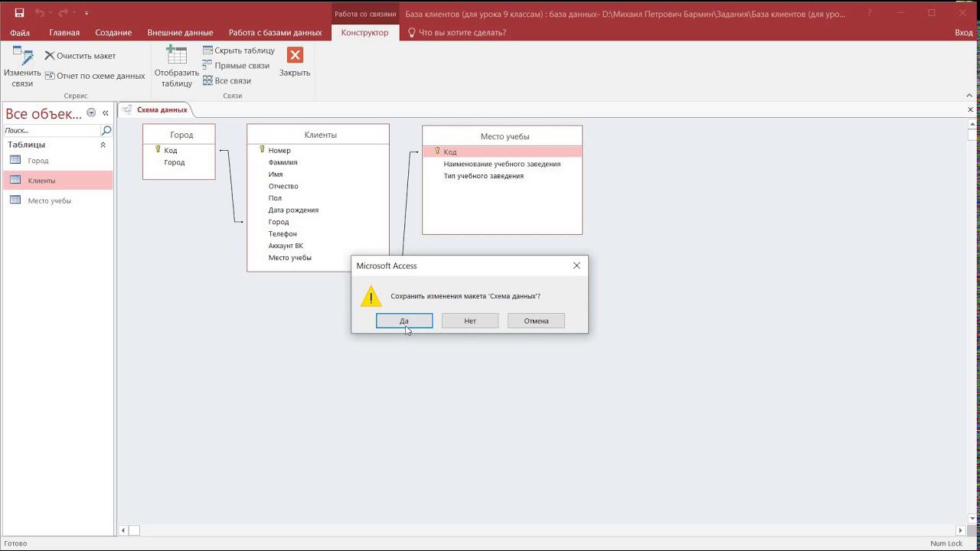Click the Вход sign-in link
The height and width of the screenshot is (551, 980).
[x=964, y=33]
